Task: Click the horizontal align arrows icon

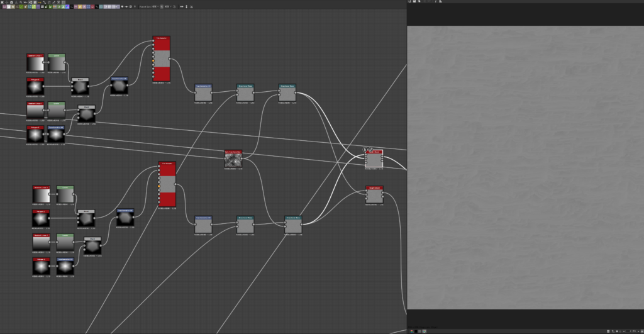Action: coord(182,6)
